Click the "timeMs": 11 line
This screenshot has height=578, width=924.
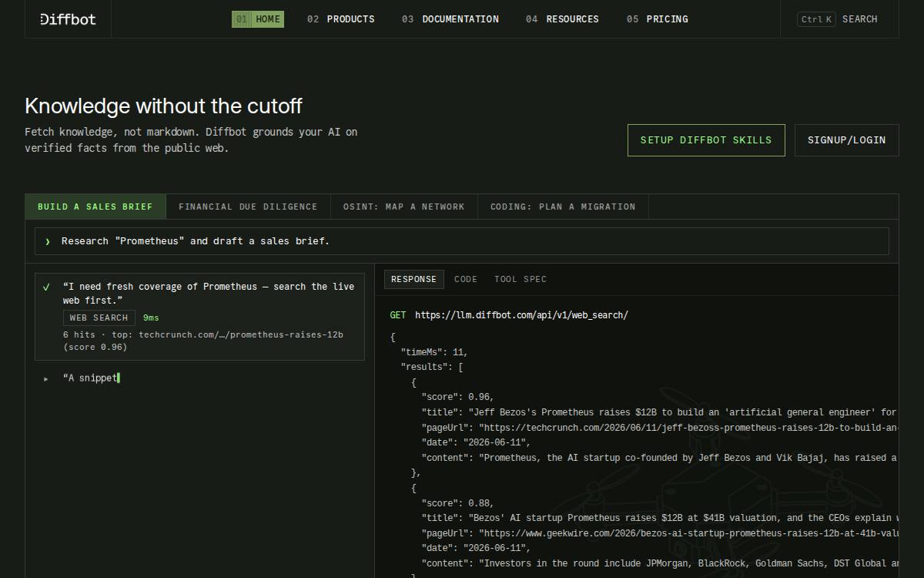[434, 351]
